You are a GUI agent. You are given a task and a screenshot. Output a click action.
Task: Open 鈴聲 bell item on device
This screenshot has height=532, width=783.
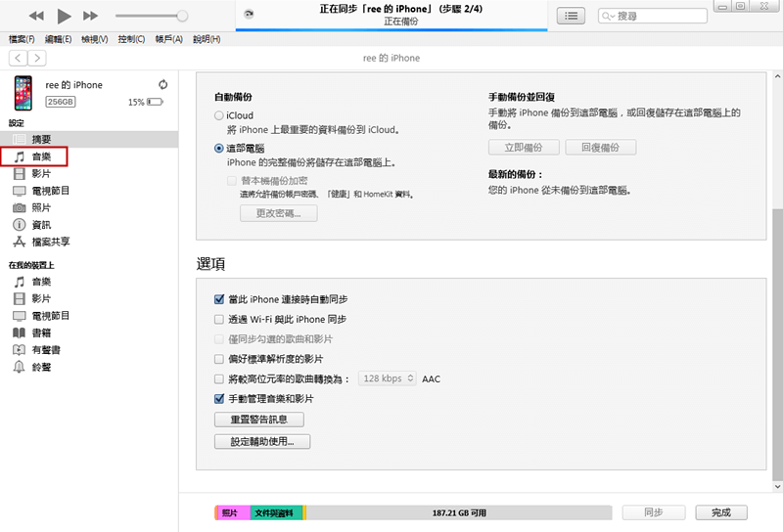pyautogui.click(x=89, y=367)
